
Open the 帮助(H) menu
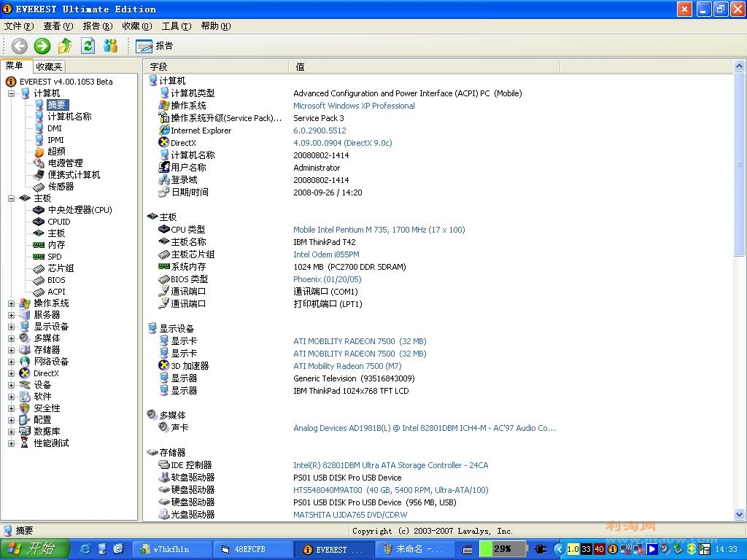coord(216,26)
